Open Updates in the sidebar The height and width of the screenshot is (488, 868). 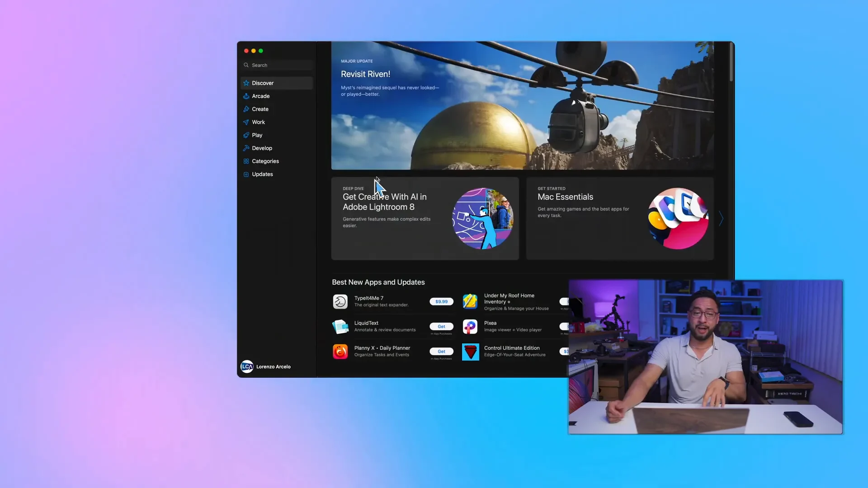(277, 174)
